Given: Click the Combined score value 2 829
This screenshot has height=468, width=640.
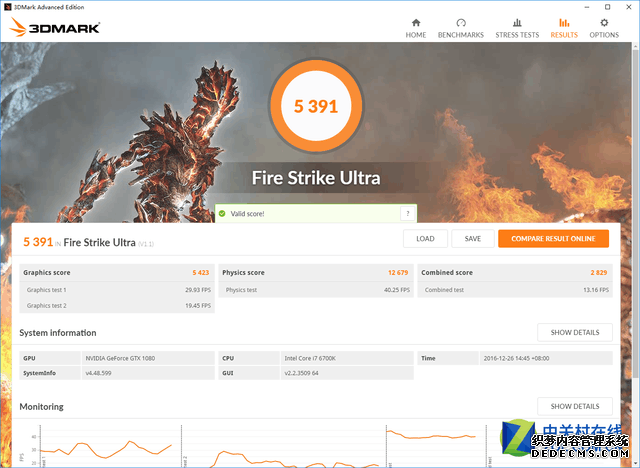Looking at the screenshot, I should (599, 273).
